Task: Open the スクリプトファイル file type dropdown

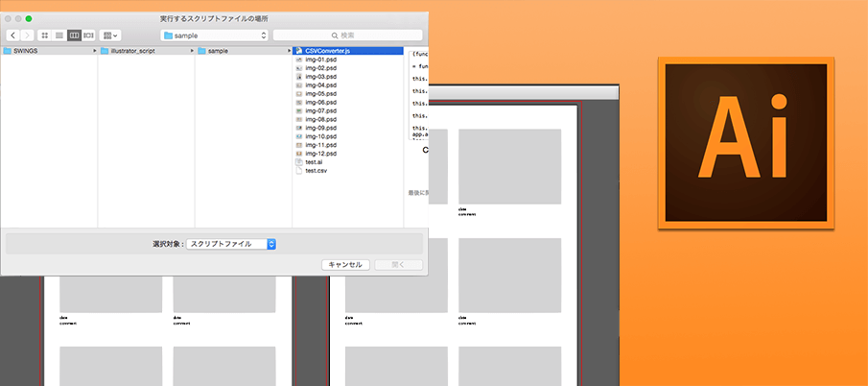Action: [231, 244]
